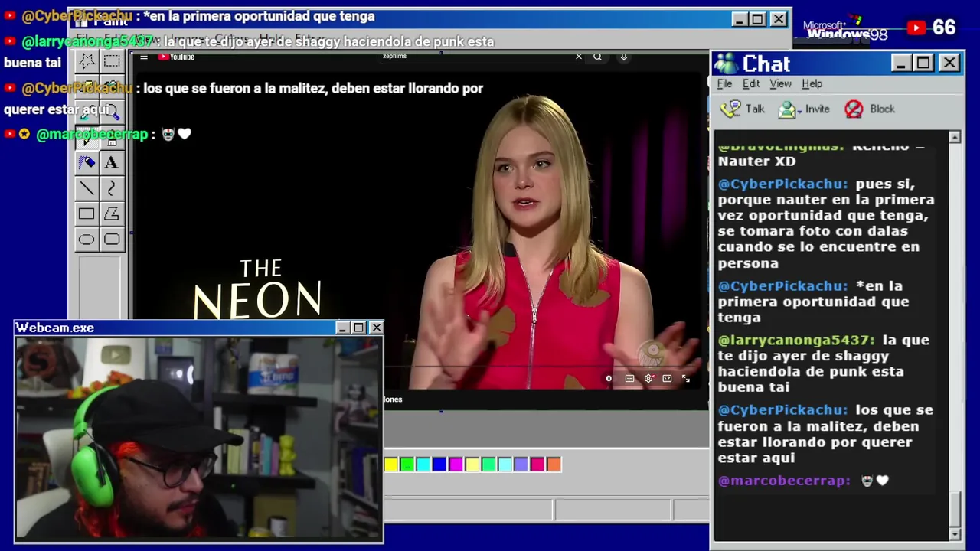This screenshot has height=551, width=980.
Task: Open the YouTube hamburger menu
Action: pos(143,57)
